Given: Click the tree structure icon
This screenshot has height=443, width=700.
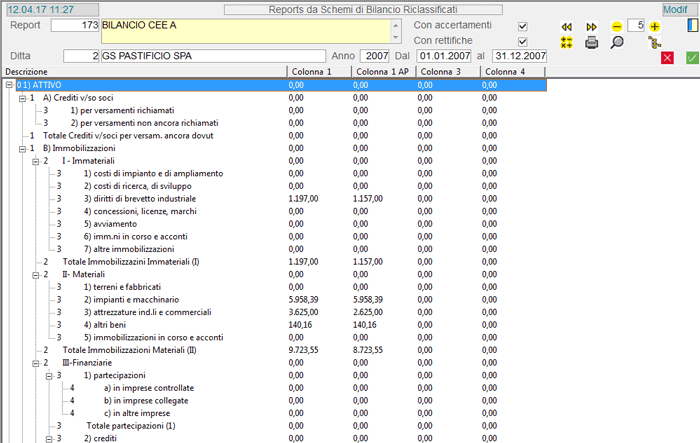Looking at the screenshot, I should (654, 43).
